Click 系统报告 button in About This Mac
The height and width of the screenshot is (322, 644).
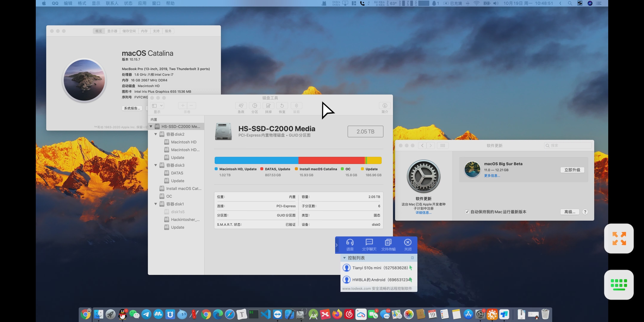[132, 108]
